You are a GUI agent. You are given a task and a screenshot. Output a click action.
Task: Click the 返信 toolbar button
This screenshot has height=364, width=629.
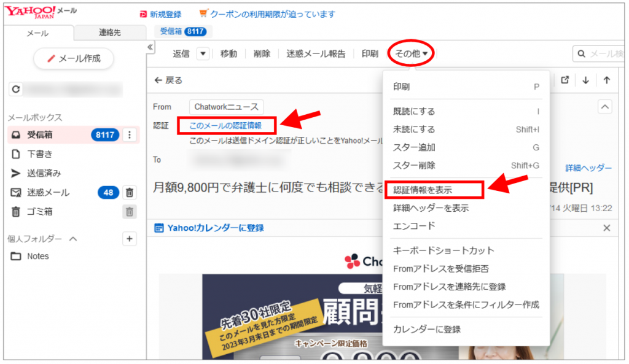coord(181,54)
